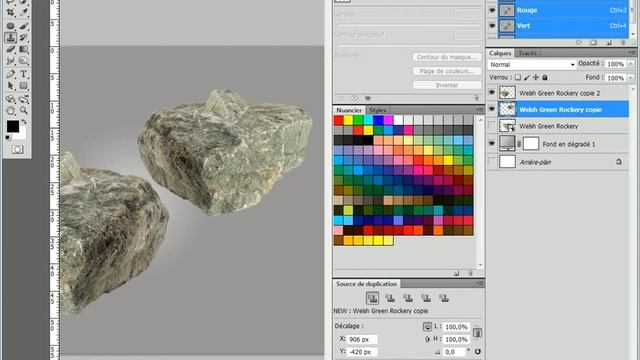Select the 3D Rotate tool

11,99
